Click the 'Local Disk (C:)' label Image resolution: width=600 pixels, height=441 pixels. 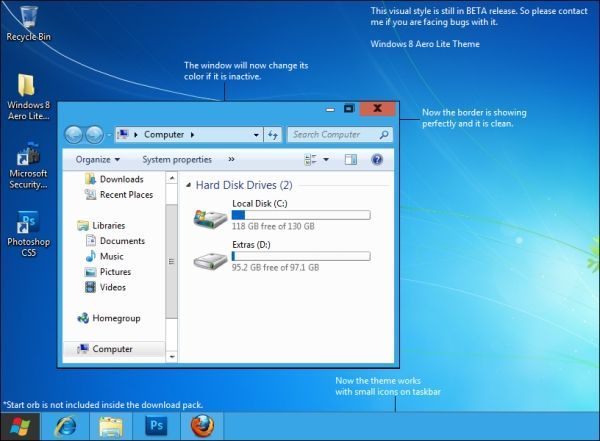tap(260, 203)
